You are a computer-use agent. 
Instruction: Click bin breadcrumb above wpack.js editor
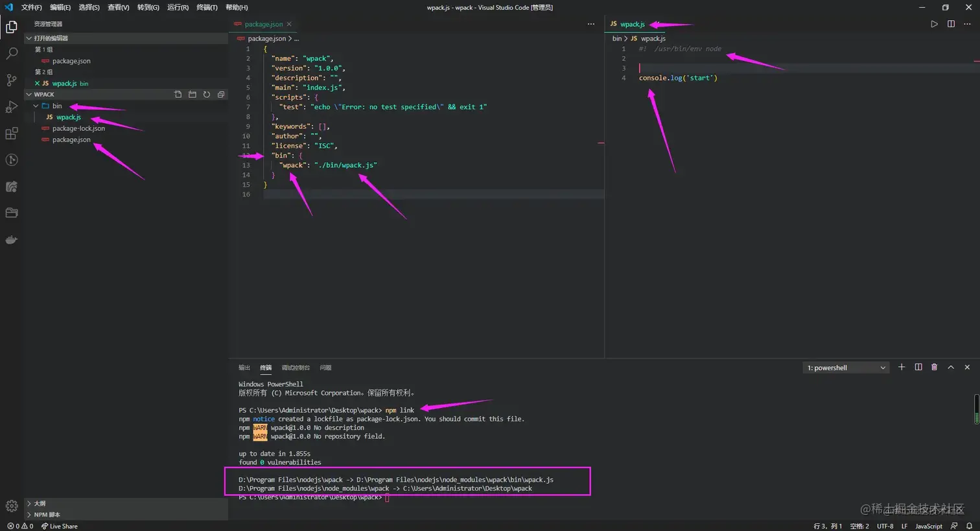616,38
